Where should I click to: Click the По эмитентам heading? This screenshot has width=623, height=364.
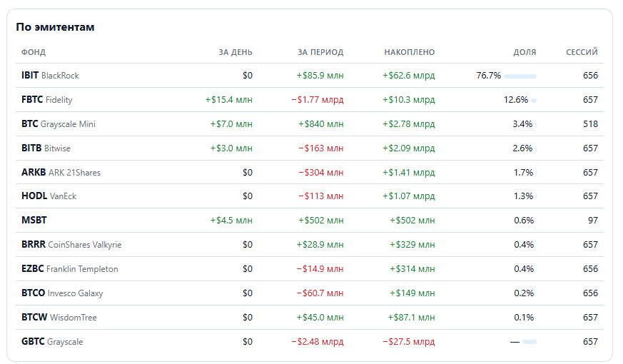point(55,27)
